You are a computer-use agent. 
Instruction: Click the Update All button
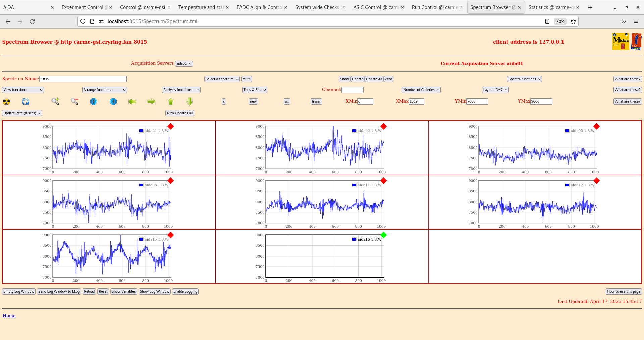(374, 79)
